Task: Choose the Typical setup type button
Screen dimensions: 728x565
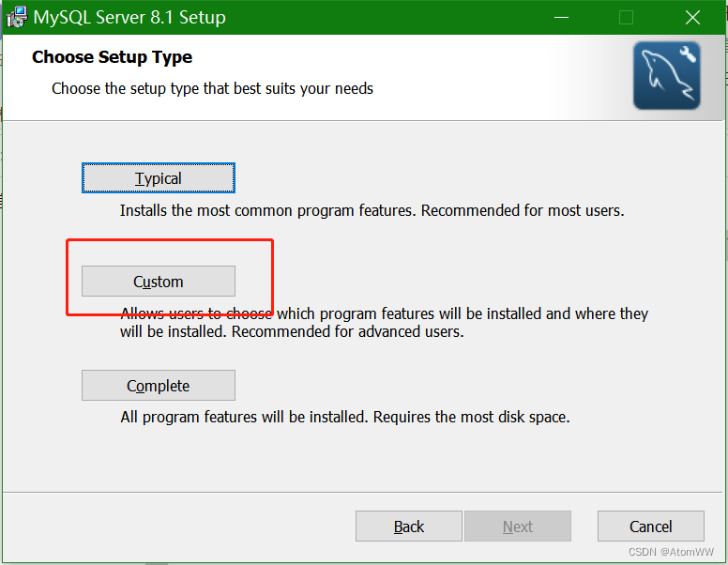Action: click(159, 178)
